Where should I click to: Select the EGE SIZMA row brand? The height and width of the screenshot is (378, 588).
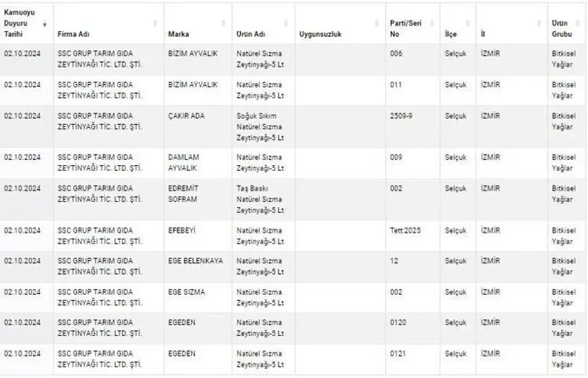click(x=186, y=292)
